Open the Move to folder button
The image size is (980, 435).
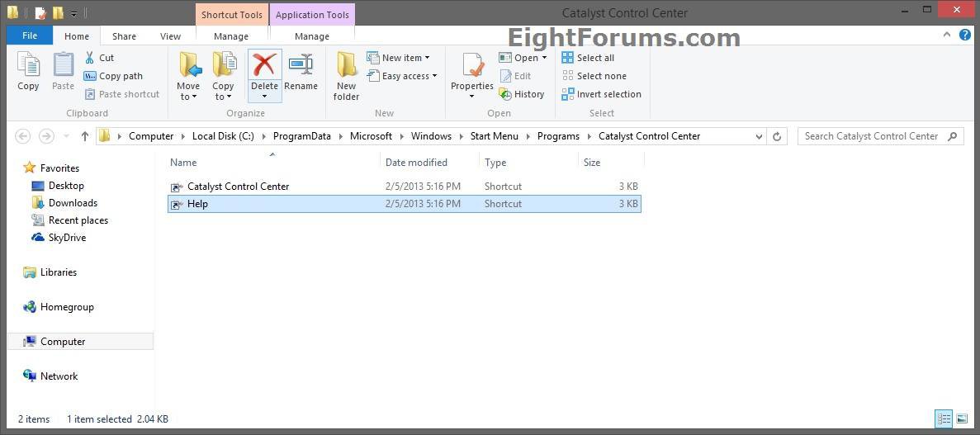[188, 76]
